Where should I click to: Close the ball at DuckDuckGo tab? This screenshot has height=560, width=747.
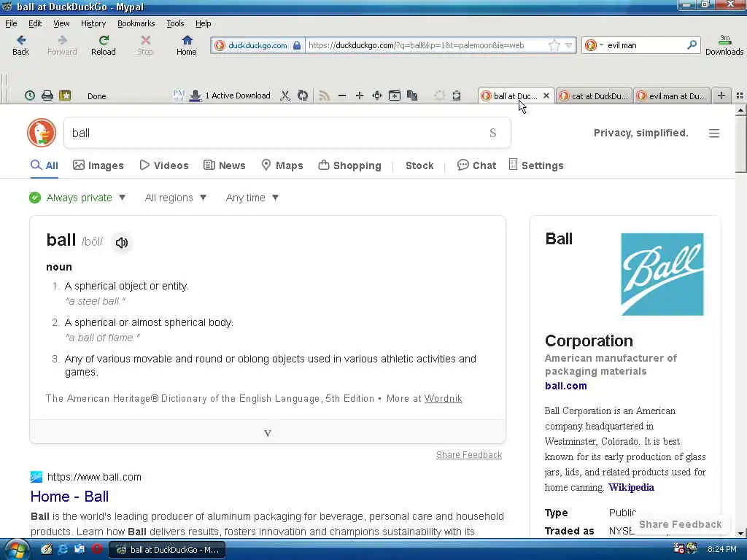(546, 96)
